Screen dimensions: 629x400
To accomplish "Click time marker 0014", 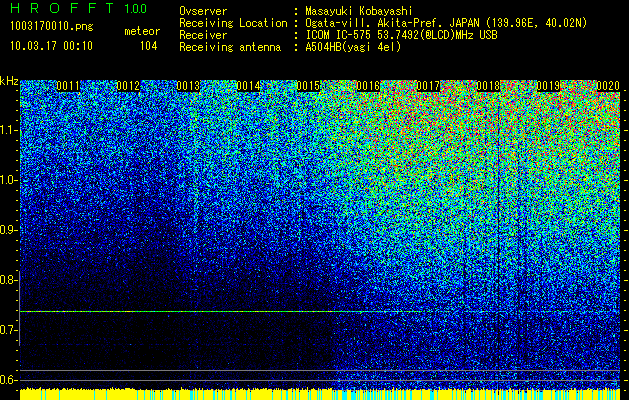I will pos(248,86).
